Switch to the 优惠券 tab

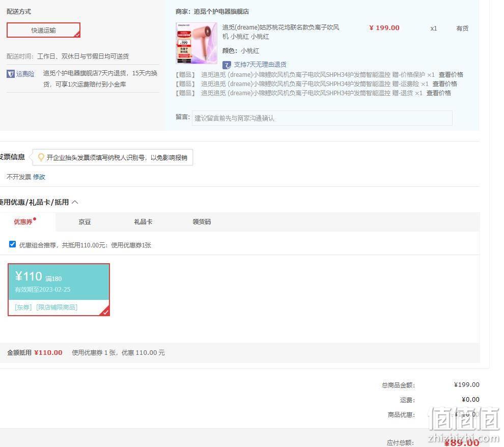(23, 222)
